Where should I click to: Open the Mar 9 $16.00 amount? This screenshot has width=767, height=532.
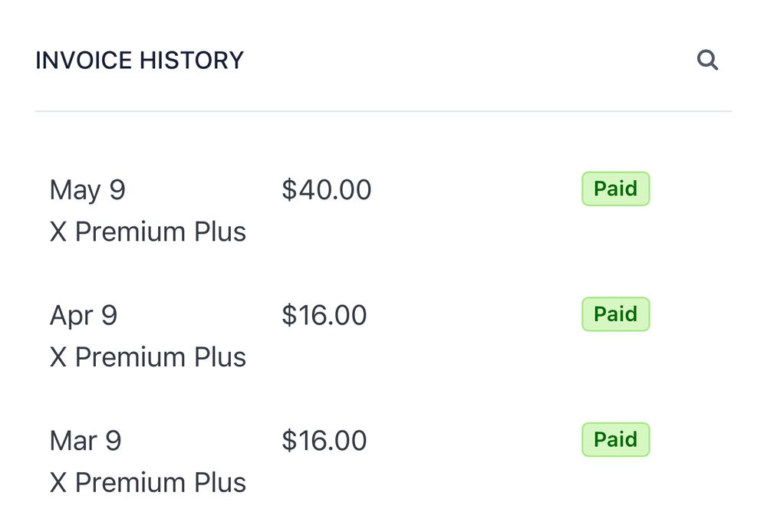click(324, 441)
